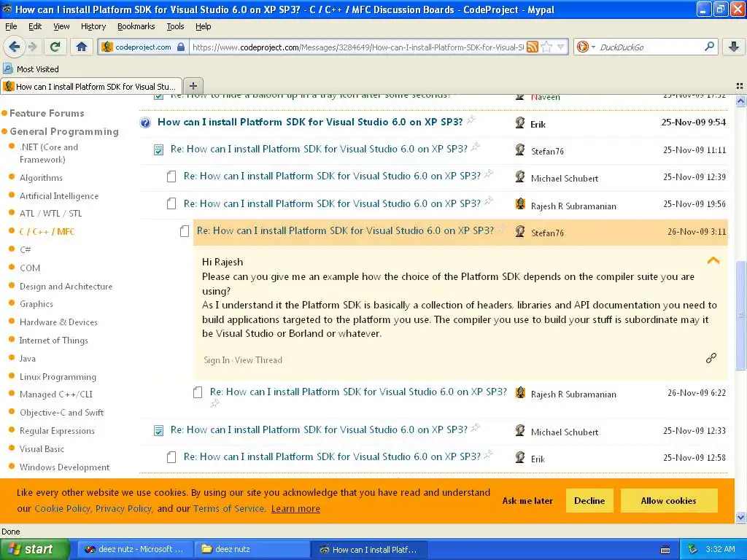Image resolution: width=747 pixels, height=560 pixels.
Task: Open the Home page icon
Action: click(x=82, y=47)
